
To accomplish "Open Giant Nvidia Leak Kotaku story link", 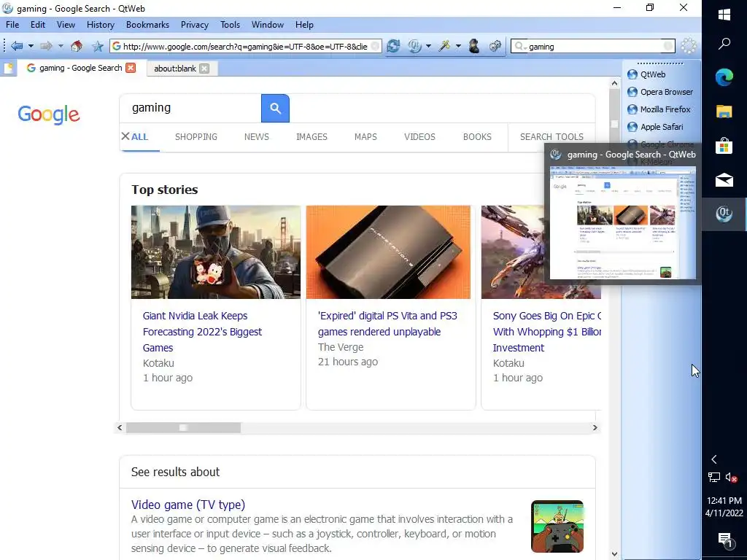I will [202, 332].
